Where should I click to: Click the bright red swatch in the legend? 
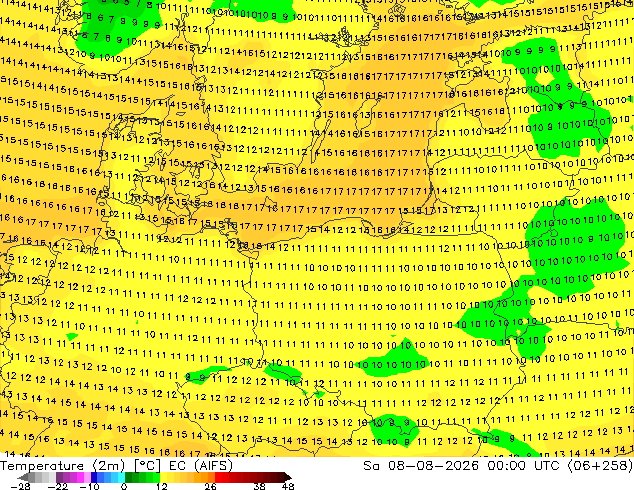click(218, 477)
